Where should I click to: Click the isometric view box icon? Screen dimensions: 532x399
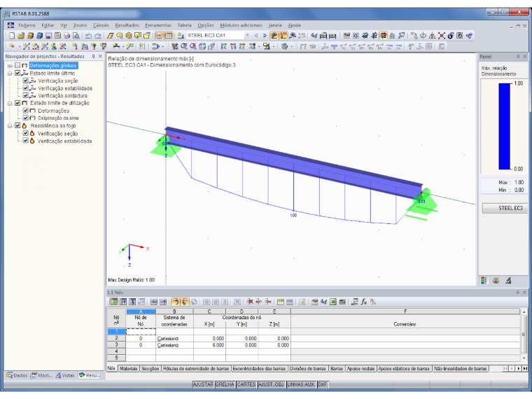pyautogui.click(x=202, y=46)
